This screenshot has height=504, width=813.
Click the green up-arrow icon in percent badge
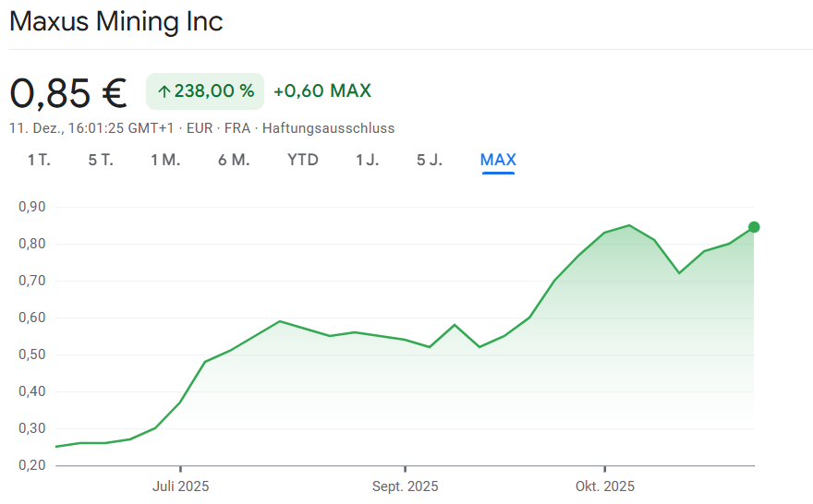pos(164,91)
